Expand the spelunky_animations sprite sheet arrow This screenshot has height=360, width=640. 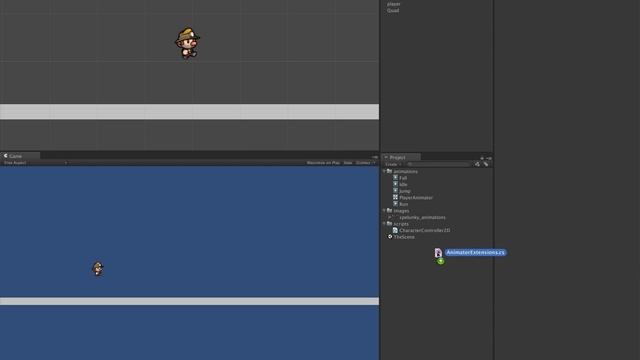tap(389, 217)
